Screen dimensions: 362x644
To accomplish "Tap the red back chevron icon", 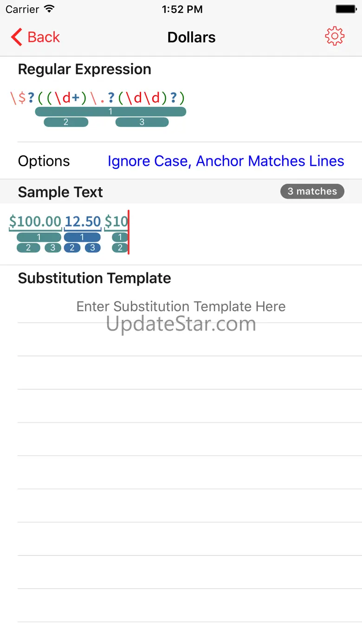I will coord(17,37).
